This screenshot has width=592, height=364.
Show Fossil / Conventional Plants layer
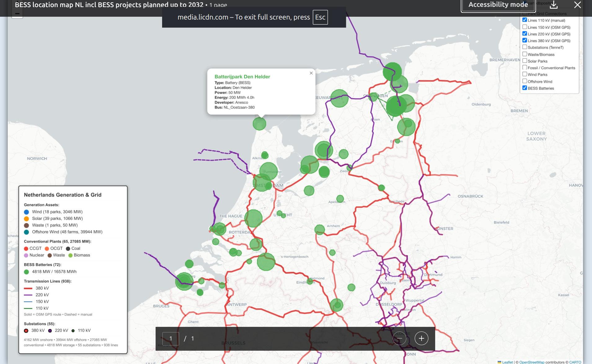click(524, 67)
